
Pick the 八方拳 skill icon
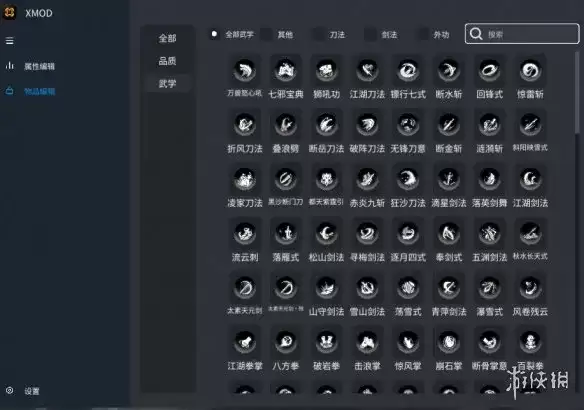click(286, 342)
